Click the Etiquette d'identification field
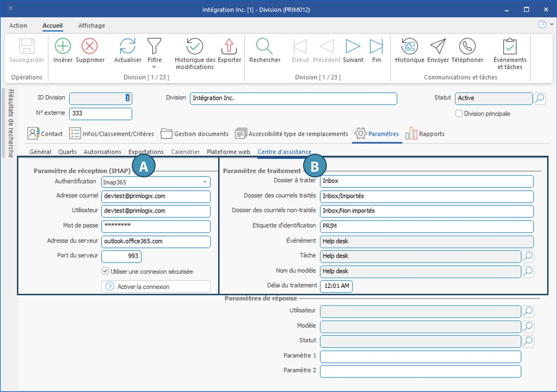Screen dimensions: 557x392 [426, 226]
